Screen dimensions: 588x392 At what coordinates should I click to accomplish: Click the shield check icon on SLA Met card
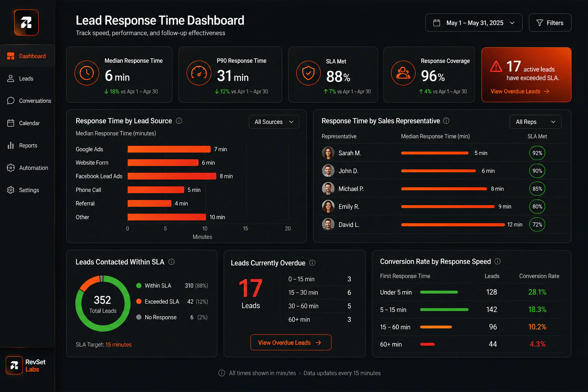coord(309,73)
